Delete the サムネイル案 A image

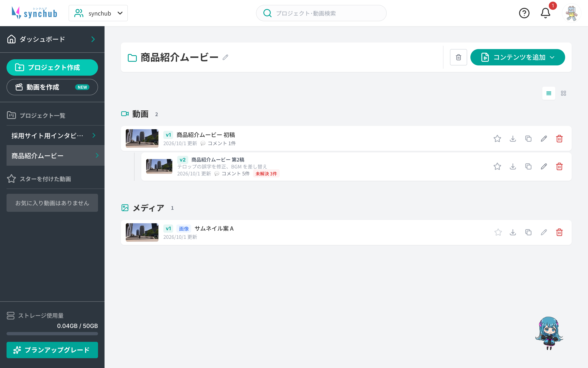559,232
